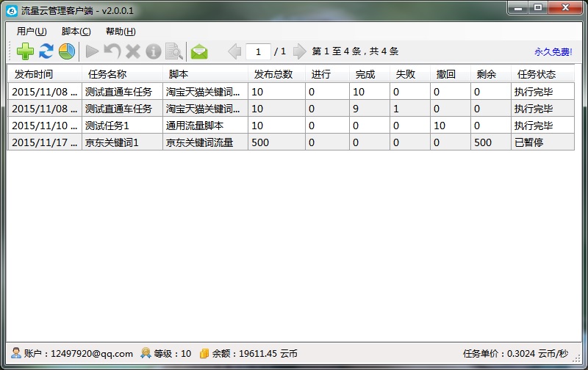Viewport: 588px width, 370px height.
Task: Open the 帮助(H) menu
Action: [121, 32]
